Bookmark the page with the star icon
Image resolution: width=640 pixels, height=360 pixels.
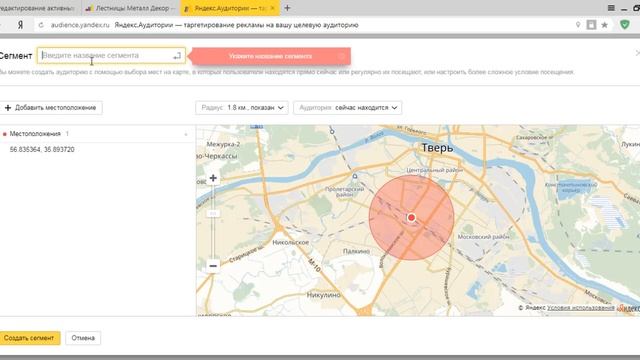(x=604, y=25)
